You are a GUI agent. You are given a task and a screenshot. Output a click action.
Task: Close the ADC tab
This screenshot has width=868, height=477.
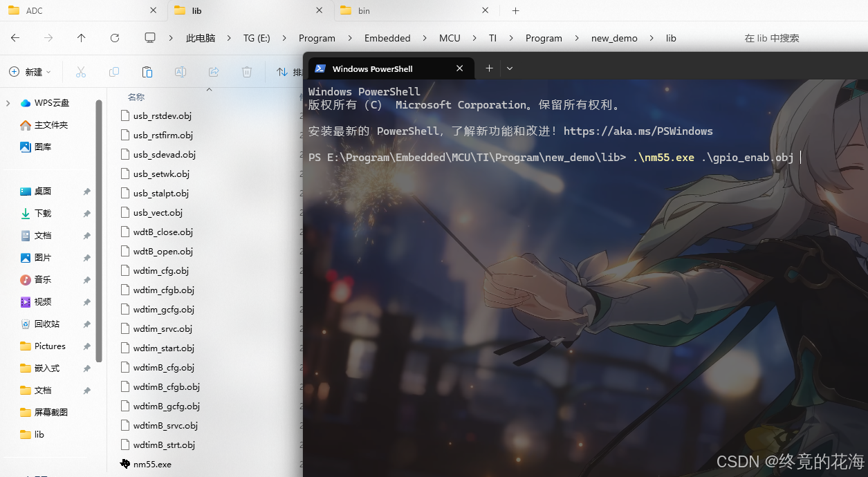coord(153,10)
